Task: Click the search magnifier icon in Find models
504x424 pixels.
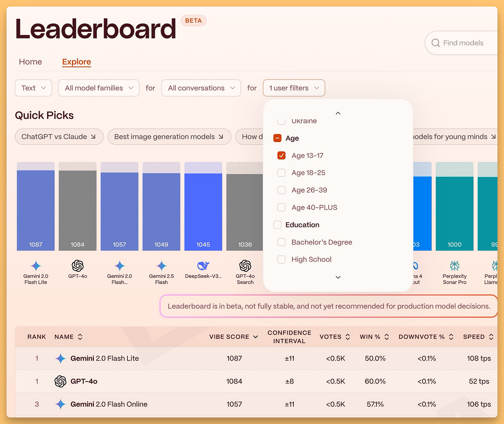Action: click(435, 43)
